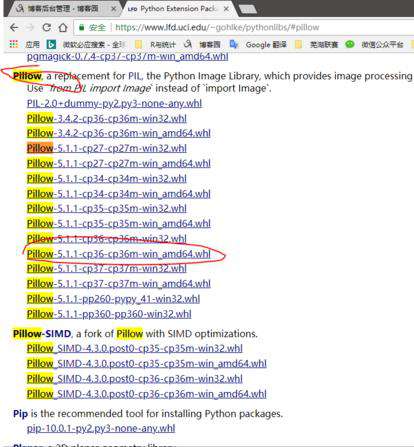The width and height of the screenshot is (414, 447).
Task: Click the green secure lock icon
Action: 81,28
